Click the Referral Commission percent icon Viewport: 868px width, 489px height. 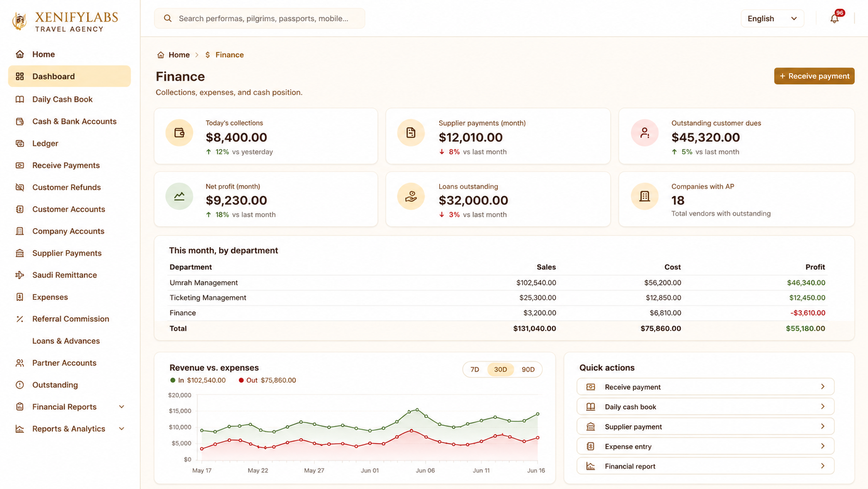coord(20,319)
